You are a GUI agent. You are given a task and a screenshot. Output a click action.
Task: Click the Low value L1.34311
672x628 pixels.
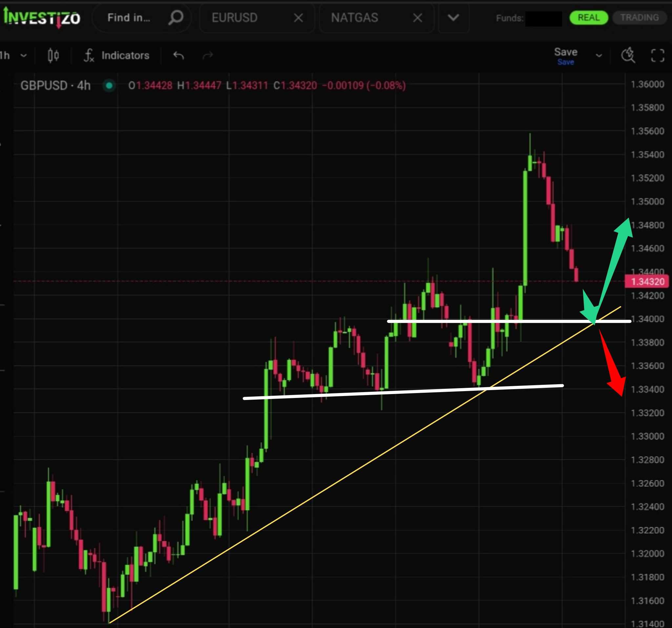point(247,86)
